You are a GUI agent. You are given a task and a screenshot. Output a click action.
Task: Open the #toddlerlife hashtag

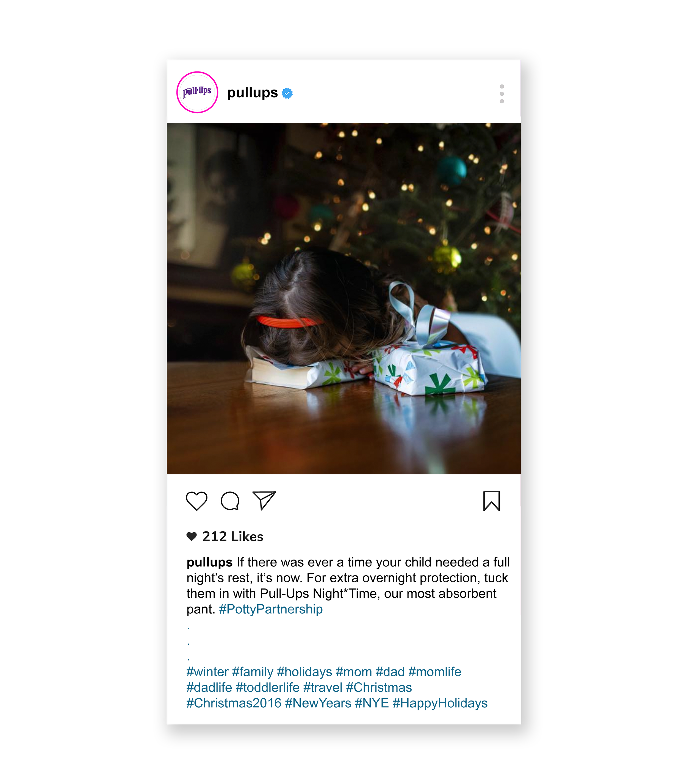[268, 687]
